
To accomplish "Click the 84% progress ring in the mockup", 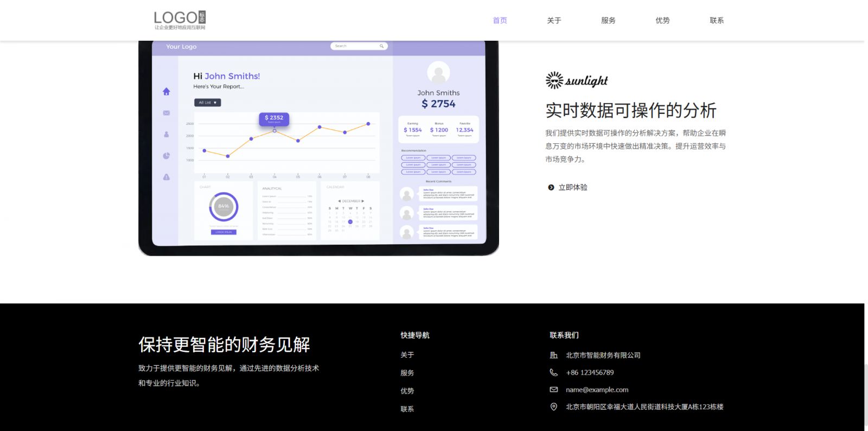I will tap(224, 206).
